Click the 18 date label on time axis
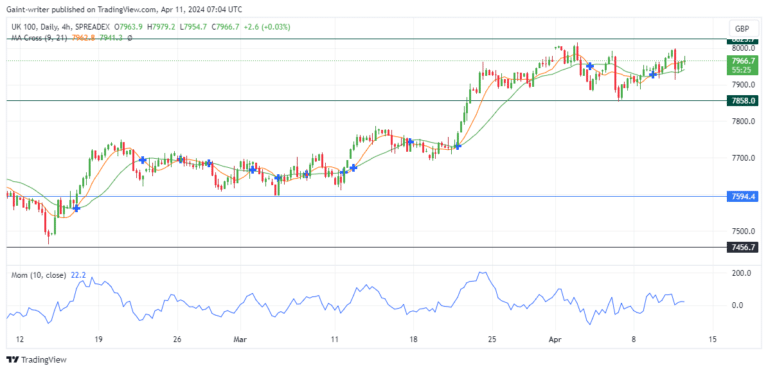 click(x=413, y=339)
